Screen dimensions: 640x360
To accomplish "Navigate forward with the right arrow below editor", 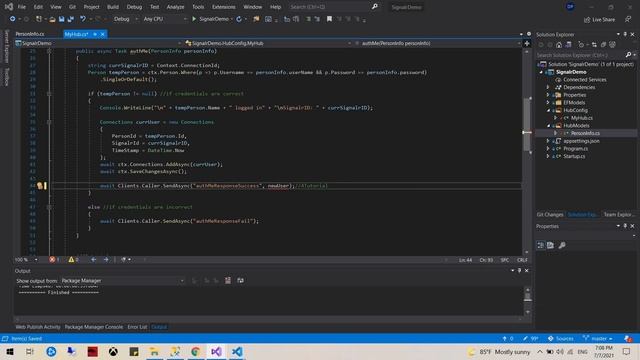I will [x=106, y=260].
